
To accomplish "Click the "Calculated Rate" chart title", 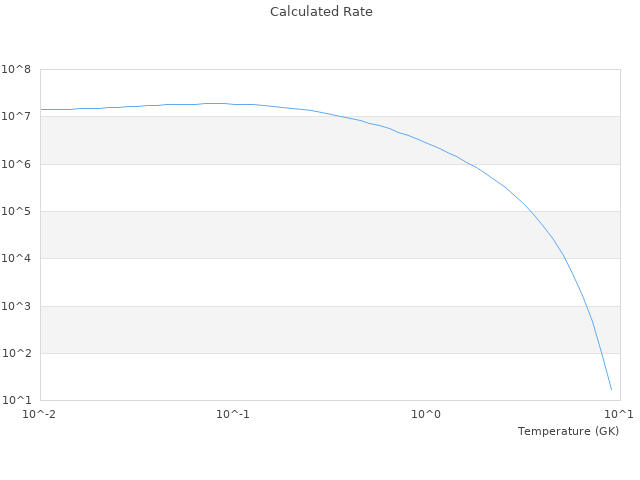I will (320, 12).
